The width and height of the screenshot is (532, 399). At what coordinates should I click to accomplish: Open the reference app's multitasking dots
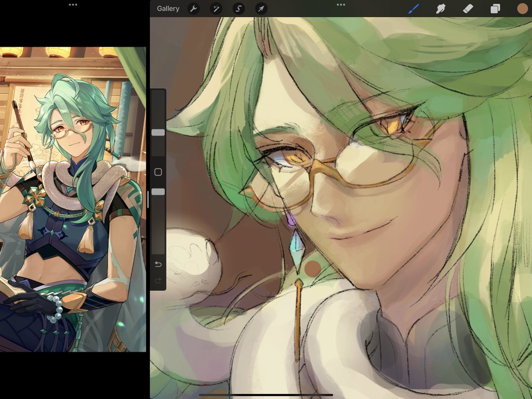tap(73, 4)
